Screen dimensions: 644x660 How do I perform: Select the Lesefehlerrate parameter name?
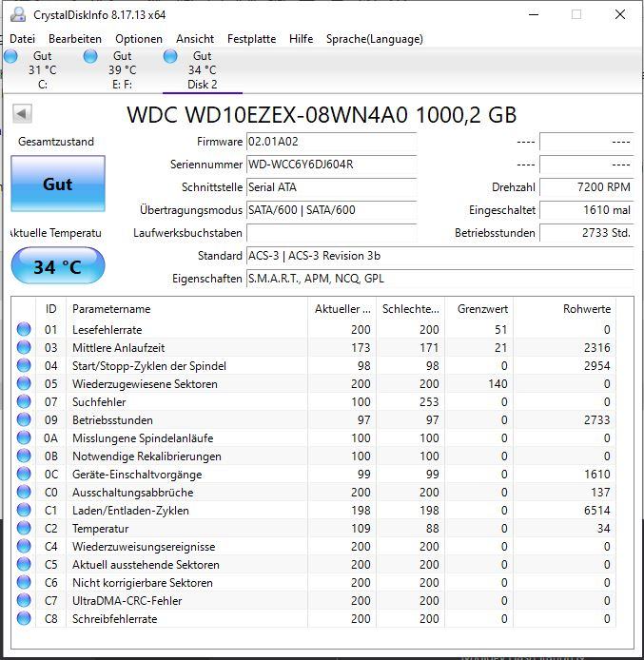coord(107,330)
